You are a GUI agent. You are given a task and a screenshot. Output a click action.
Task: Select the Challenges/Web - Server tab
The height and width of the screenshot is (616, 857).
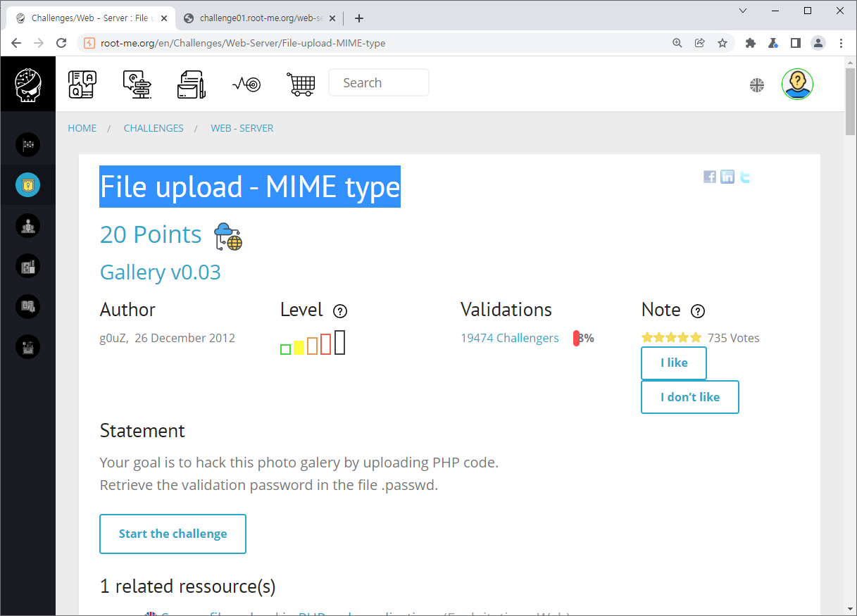(89, 18)
